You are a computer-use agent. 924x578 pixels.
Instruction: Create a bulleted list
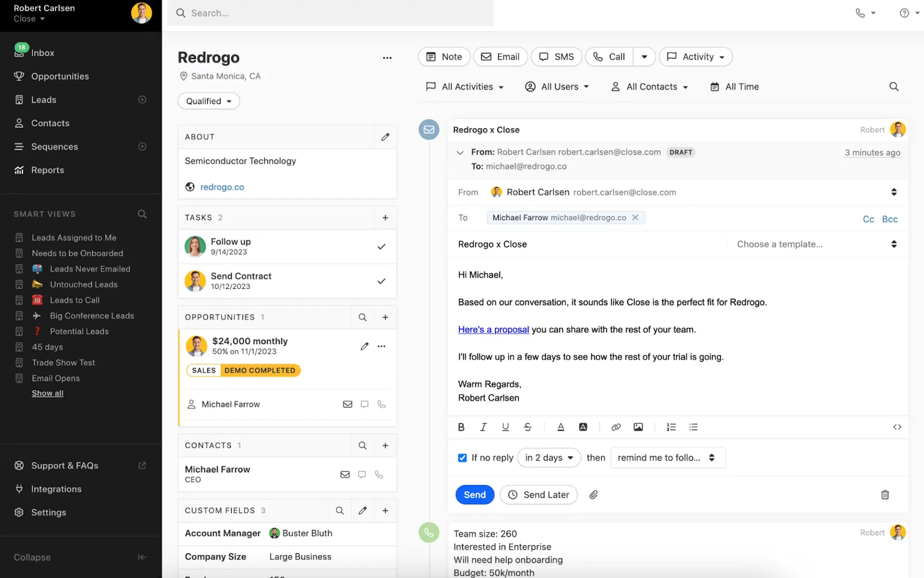[693, 427]
